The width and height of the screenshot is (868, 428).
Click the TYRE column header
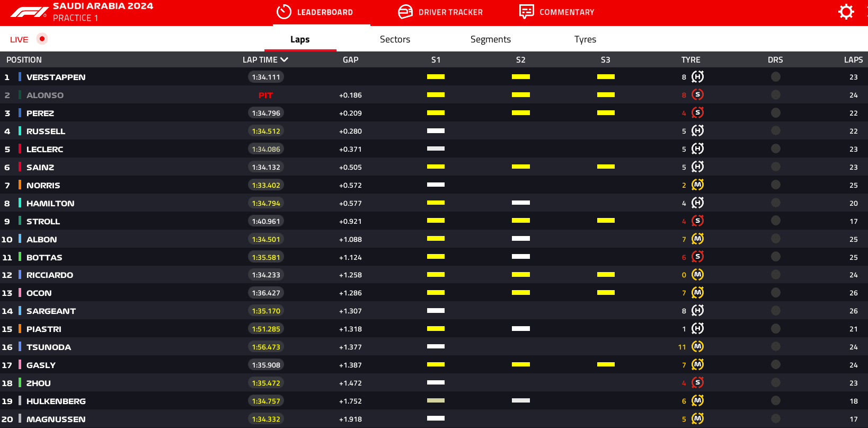(690, 60)
